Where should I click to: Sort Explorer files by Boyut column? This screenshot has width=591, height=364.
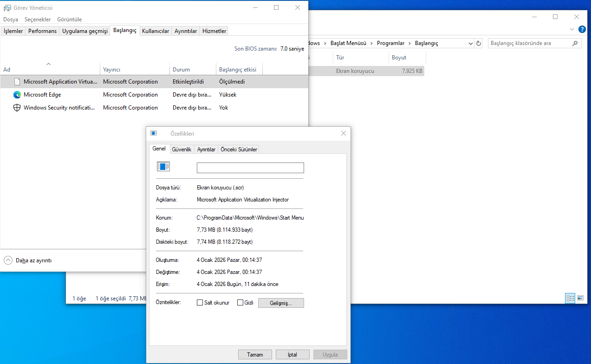tap(407, 58)
